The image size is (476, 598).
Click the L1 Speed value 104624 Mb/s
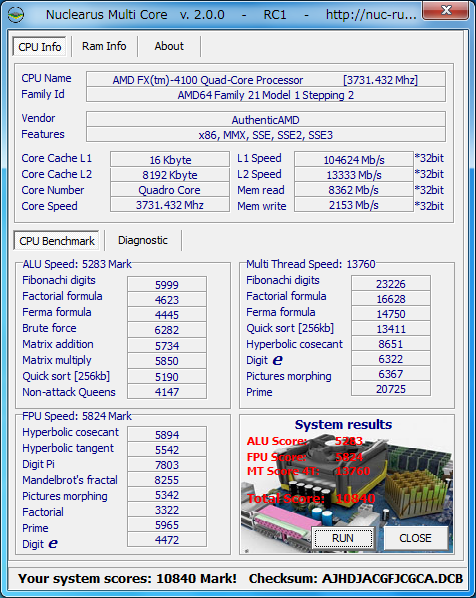[x=354, y=159]
